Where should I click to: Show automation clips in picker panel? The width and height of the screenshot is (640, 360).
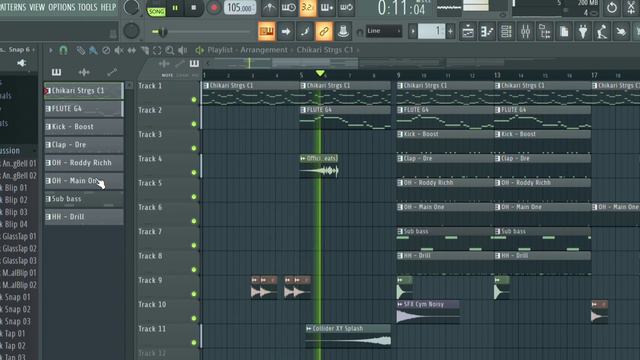point(111,72)
